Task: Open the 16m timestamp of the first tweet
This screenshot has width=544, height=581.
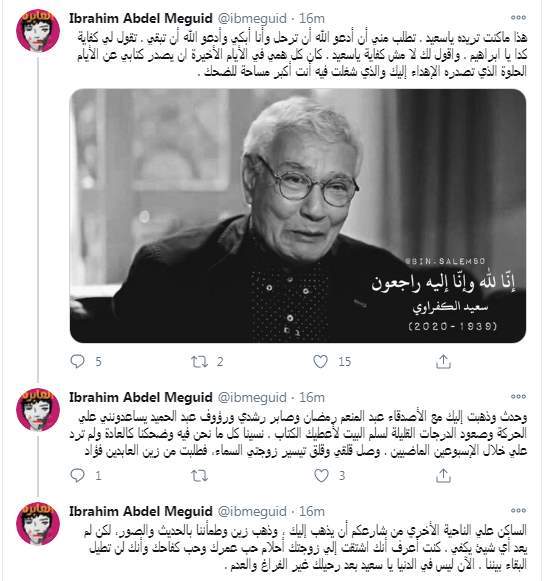Action: (312, 18)
